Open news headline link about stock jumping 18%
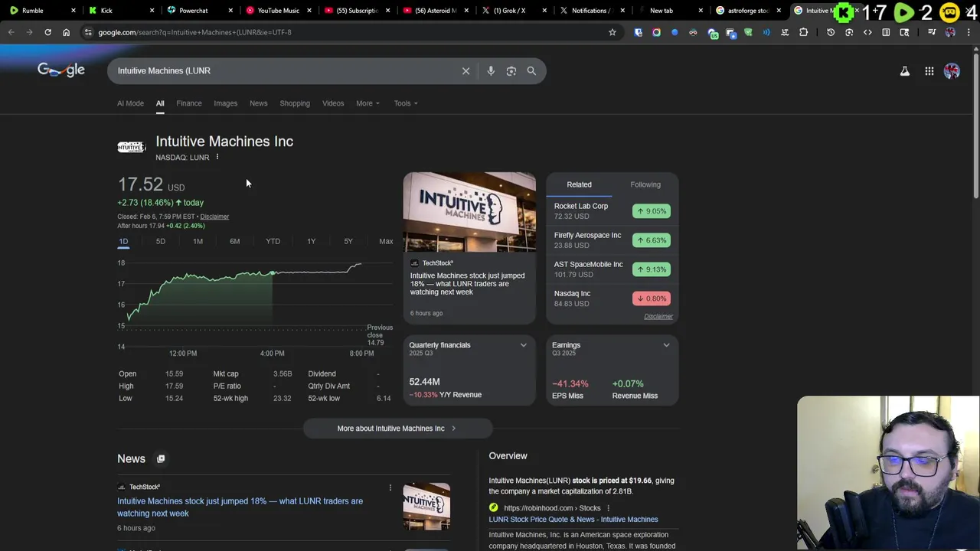980x551 pixels. (x=240, y=507)
